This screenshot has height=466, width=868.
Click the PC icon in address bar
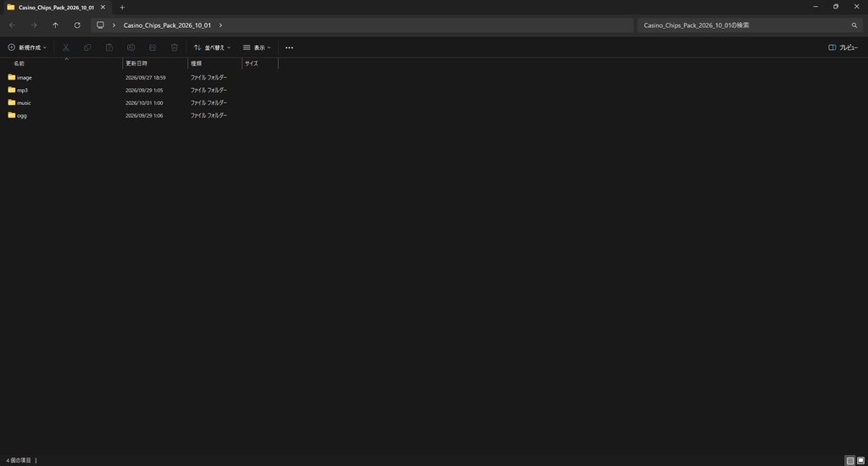click(x=100, y=25)
